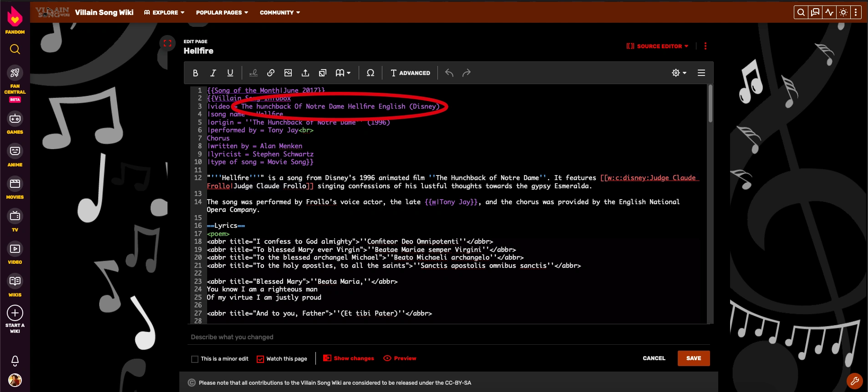Open Fan Central beta
Image resolution: width=868 pixels, height=392 pixels.
coord(15,84)
